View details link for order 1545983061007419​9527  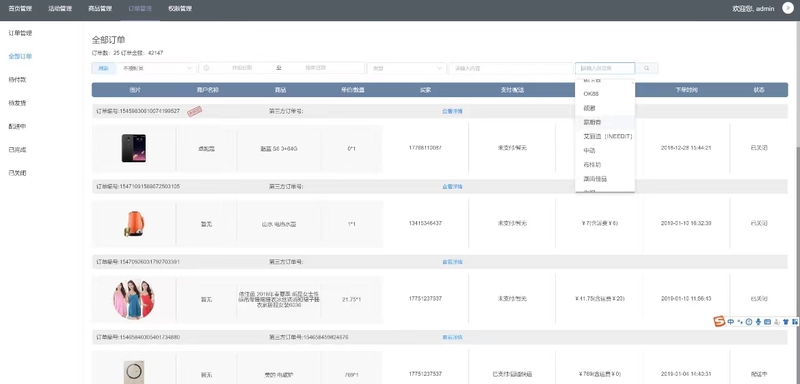click(452, 111)
